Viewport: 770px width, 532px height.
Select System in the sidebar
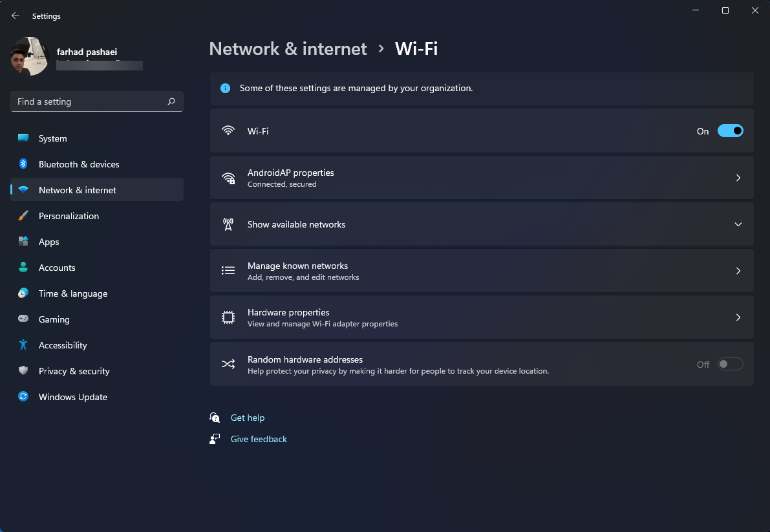[97, 138]
